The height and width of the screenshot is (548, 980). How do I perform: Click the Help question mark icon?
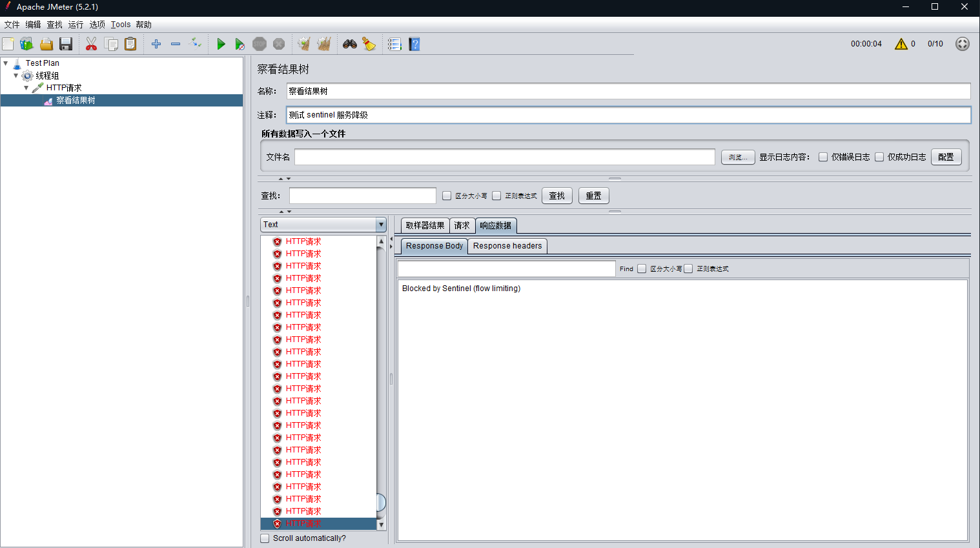[x=414, y=44]
